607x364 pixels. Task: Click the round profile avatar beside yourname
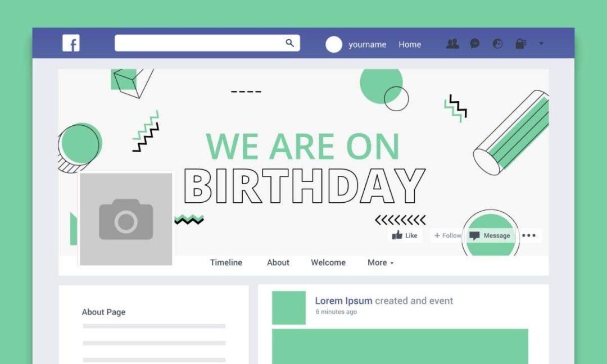334,44
